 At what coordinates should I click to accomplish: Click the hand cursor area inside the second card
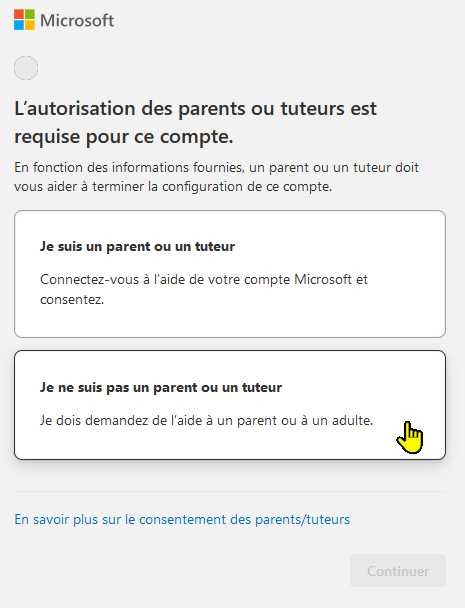pyautogui.click(x=410, y=438)
